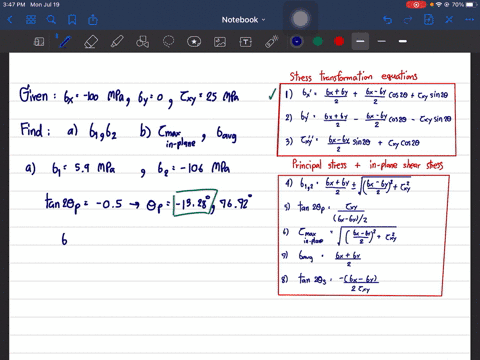Open the more options ellipsis menu

[x=469, y=20]
